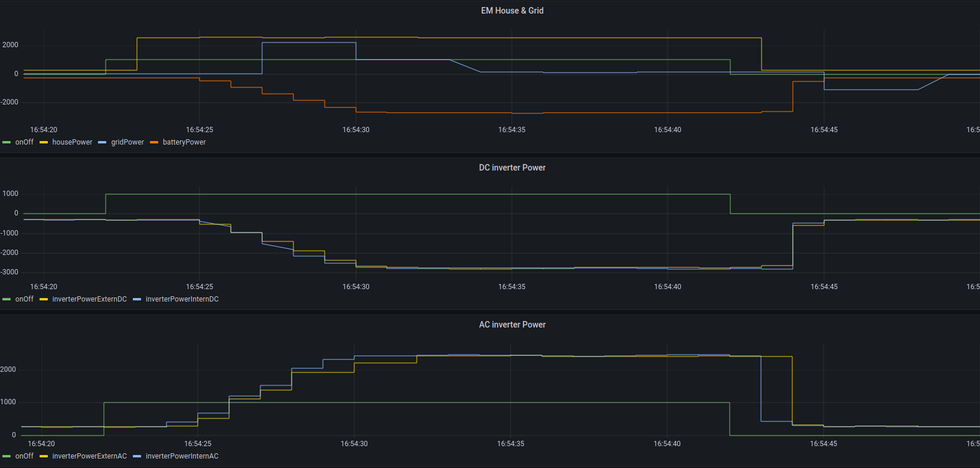Open the orange batteryPower color swatch
Image resolution: width=980 pixels, height=468 pixels.
coord(154,142)
